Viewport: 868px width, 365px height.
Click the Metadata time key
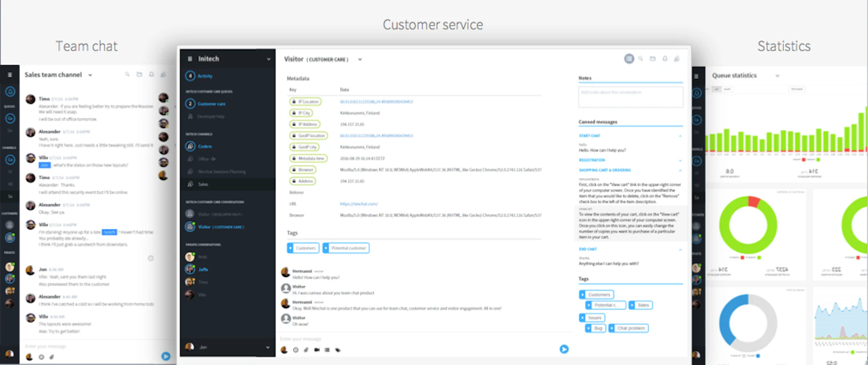click(308, 159)
